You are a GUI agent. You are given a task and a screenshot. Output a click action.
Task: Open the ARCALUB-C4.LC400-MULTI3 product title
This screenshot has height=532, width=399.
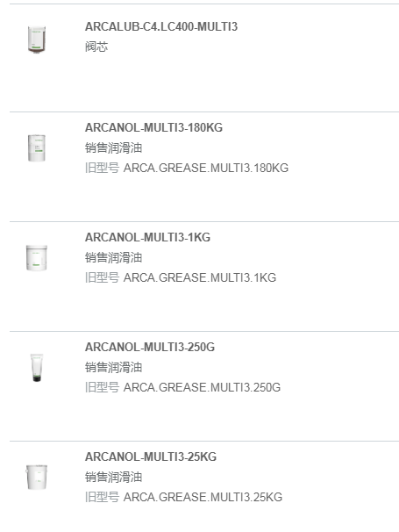[161, 27]
